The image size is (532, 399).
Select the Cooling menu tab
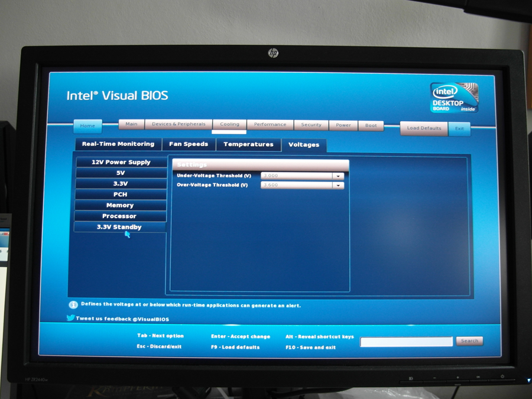click(x=229, y=125)
